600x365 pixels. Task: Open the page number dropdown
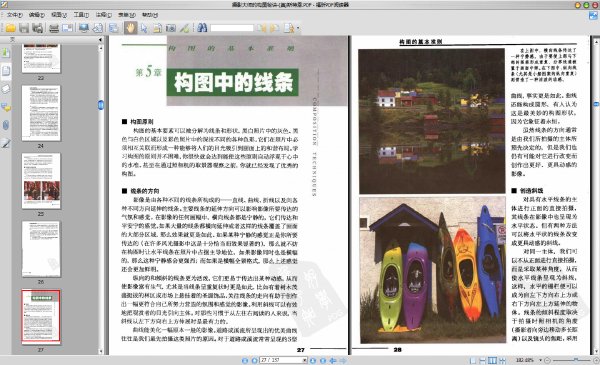click(x=305, y=360)
